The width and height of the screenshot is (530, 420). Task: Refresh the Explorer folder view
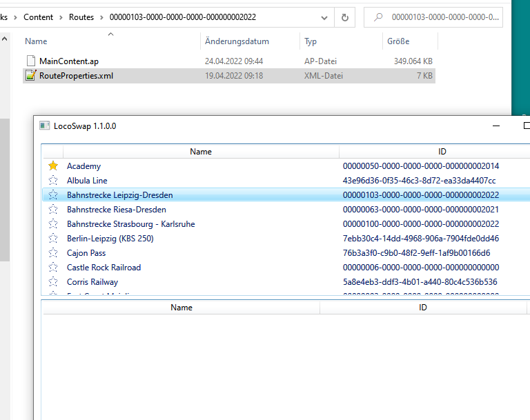tap(345, 17)
